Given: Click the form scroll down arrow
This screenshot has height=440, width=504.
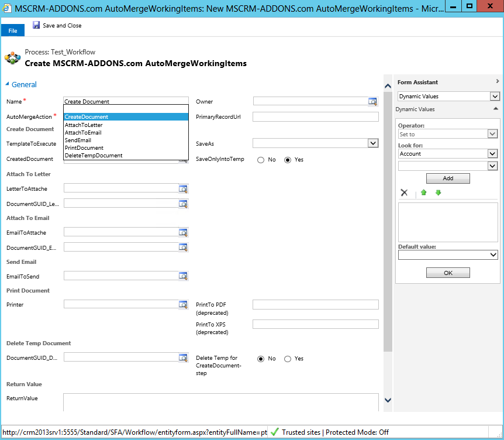Looking at the screenshot, I should (388, 400).
